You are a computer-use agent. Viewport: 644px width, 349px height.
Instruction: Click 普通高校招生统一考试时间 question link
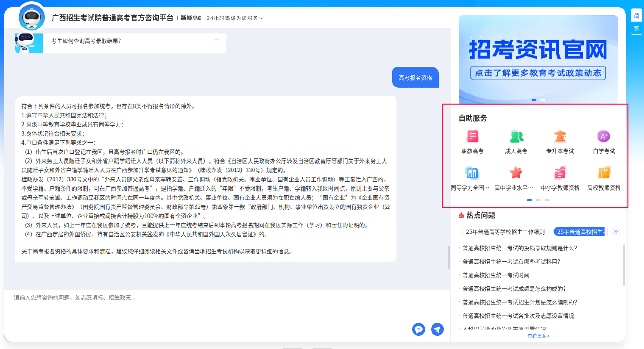[x=496, y=275]
